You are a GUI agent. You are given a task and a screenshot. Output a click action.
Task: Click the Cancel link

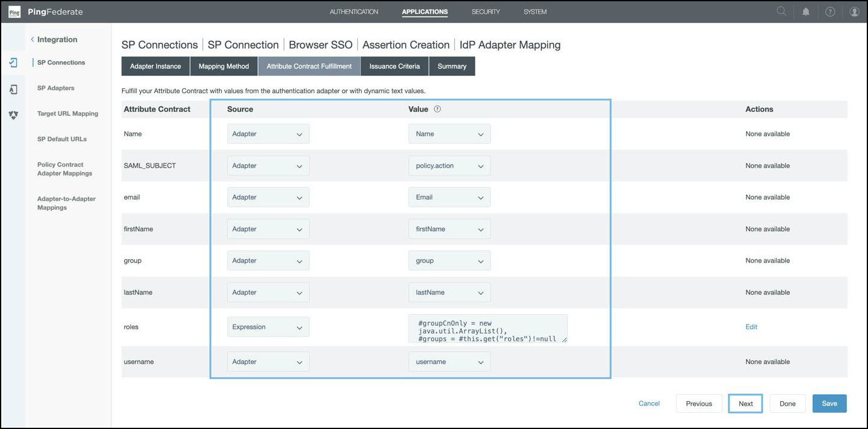649,404
